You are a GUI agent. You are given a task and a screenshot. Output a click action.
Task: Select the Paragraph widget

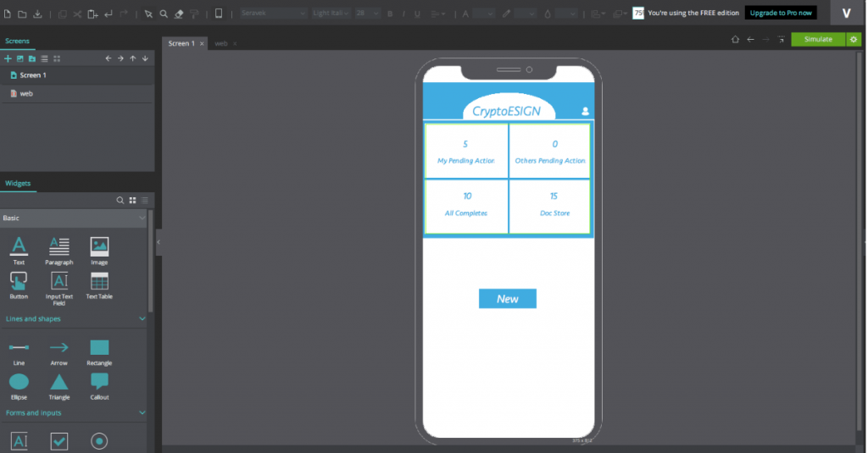tap(59, 251)
